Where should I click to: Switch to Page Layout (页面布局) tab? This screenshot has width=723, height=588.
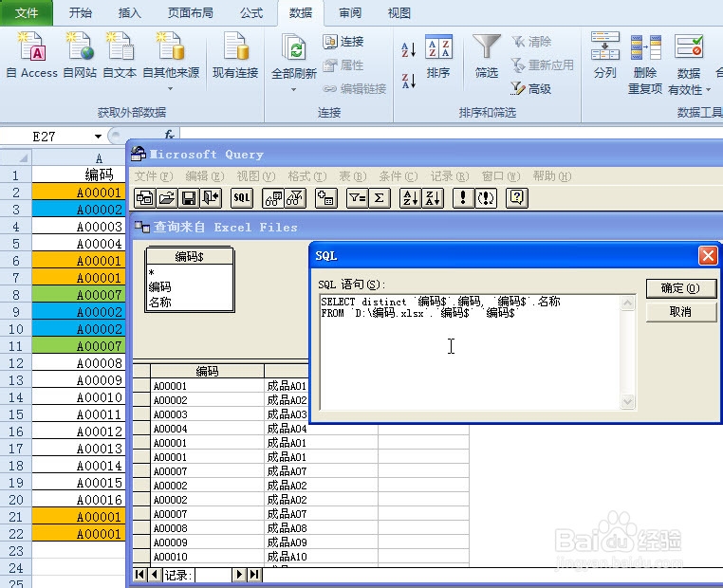191,13
